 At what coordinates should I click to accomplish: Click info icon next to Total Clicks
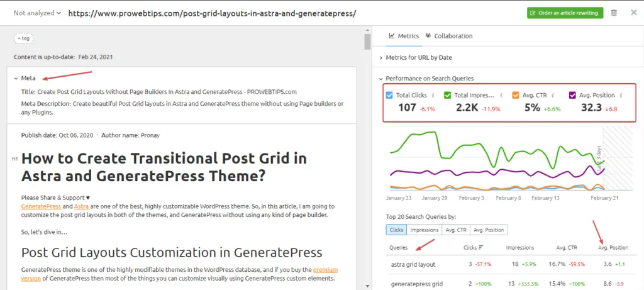433,95
